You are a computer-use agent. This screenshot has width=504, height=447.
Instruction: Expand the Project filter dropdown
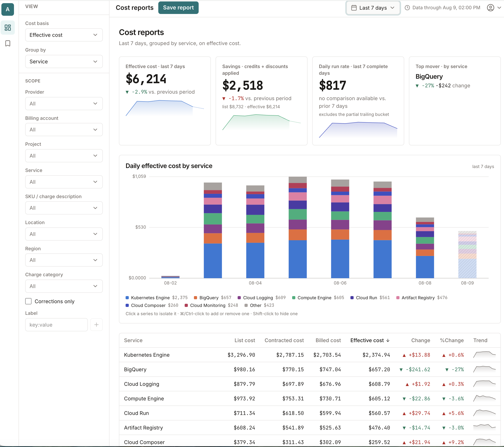[64, 156]
